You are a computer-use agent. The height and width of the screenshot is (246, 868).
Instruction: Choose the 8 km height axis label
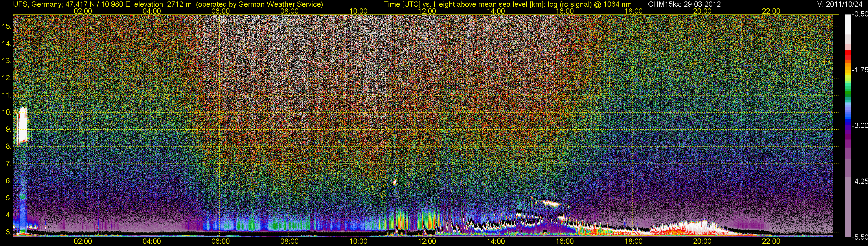(8, 147)
